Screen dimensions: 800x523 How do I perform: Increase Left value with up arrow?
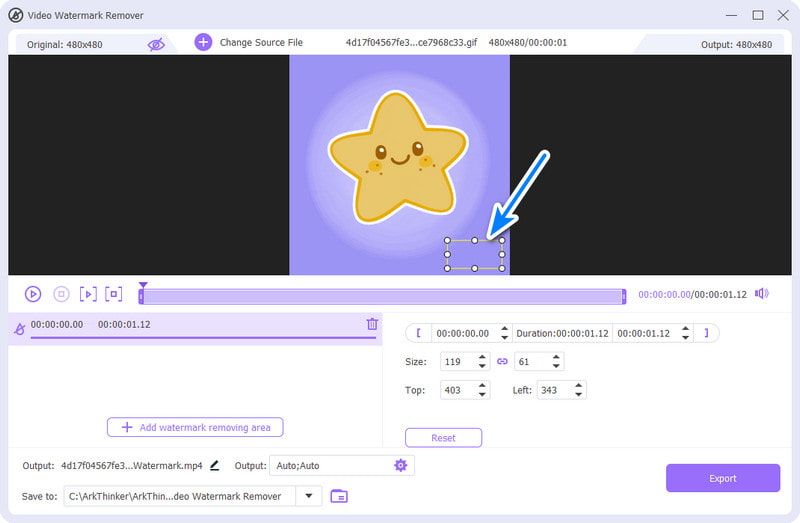point(579,386)
